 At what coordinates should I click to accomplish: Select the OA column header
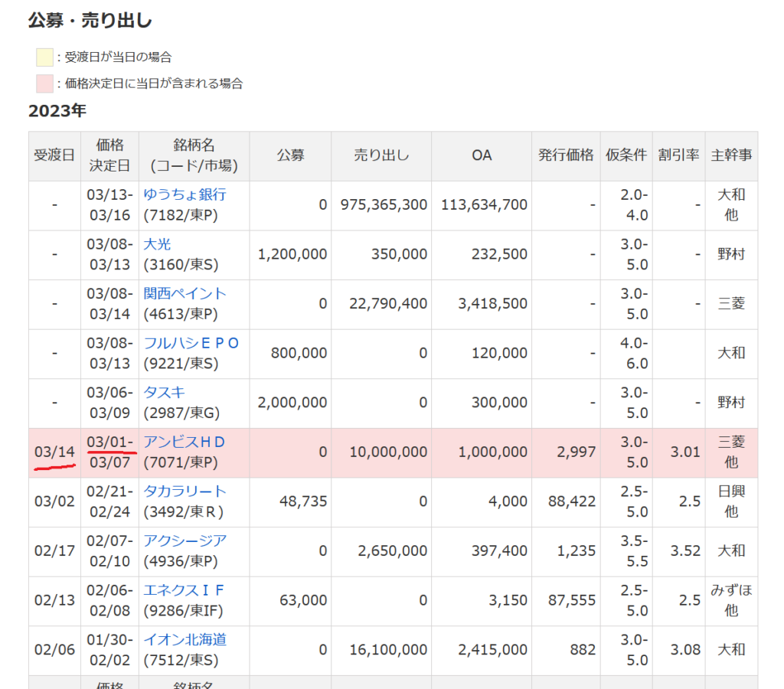[482, 155]
